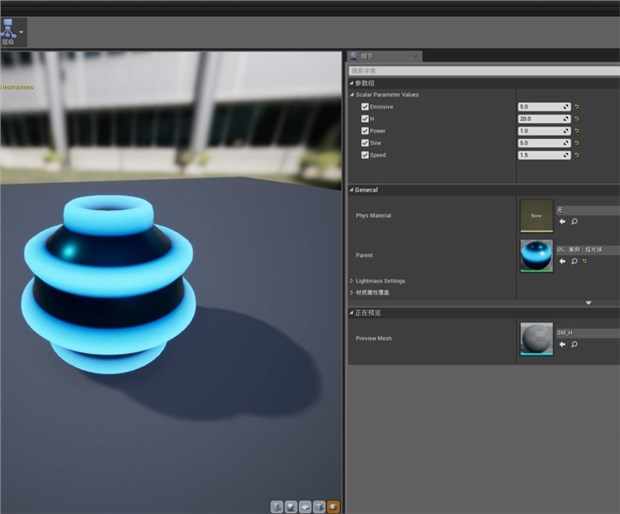Use selected asset for Parent

(x=562, y=261)
